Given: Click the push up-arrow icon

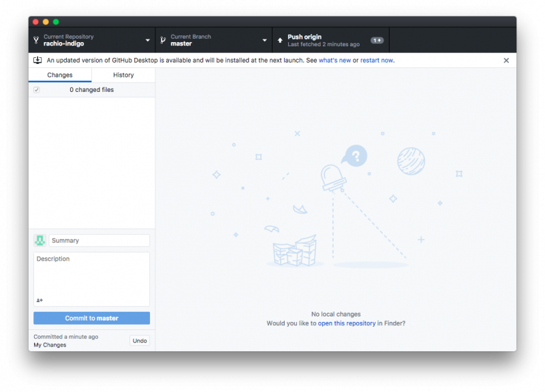Looking at the screenshot, I should pyautogui.click(x=280, y=40).
